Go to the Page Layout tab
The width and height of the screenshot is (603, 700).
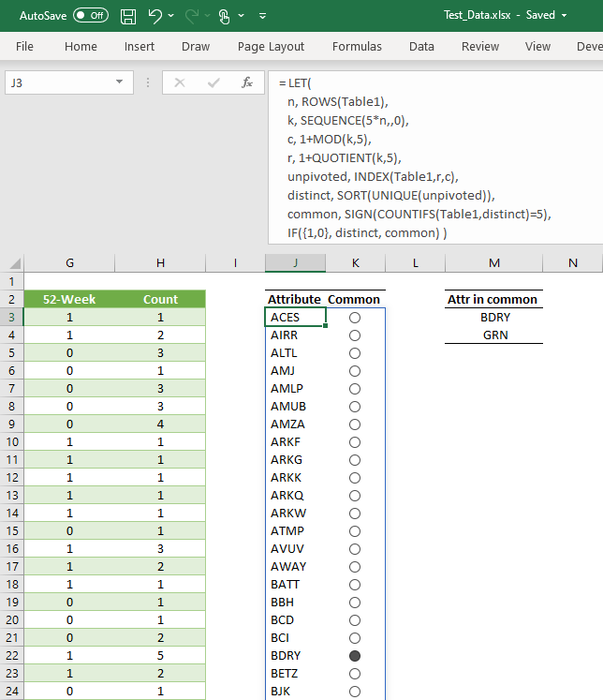[x=271, y=47]
